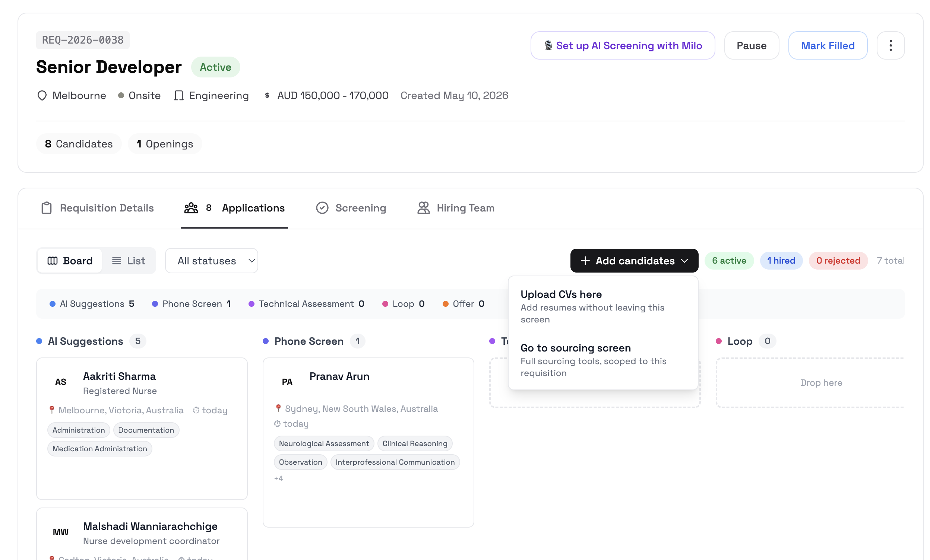This screenshot has height=560, width=930.
Task: Click the 6 active badge
Action: coord(728,261)
